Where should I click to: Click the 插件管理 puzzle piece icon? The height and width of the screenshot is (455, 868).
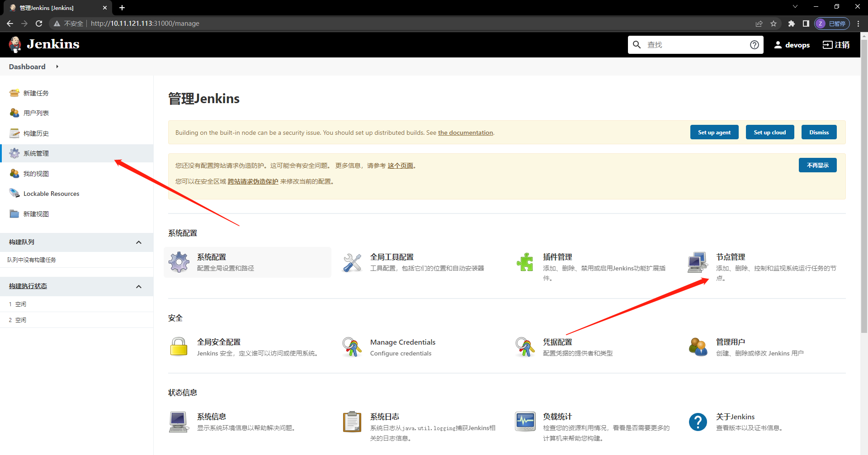pyautogui.click(x=525, y=262)
